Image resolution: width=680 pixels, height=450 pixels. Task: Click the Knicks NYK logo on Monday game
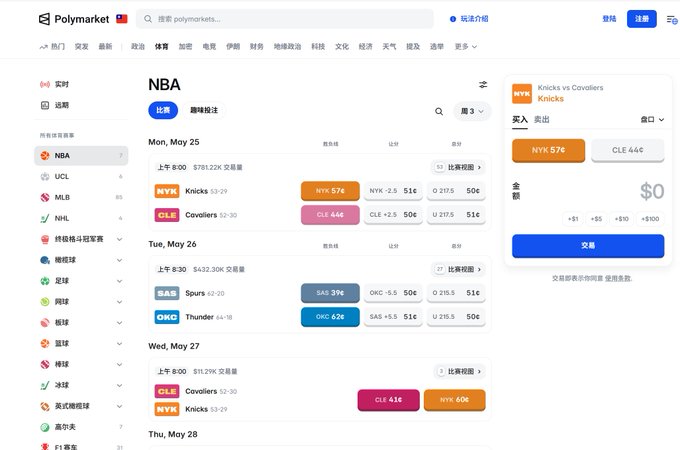pyautogui.click(x=167, y=191)
